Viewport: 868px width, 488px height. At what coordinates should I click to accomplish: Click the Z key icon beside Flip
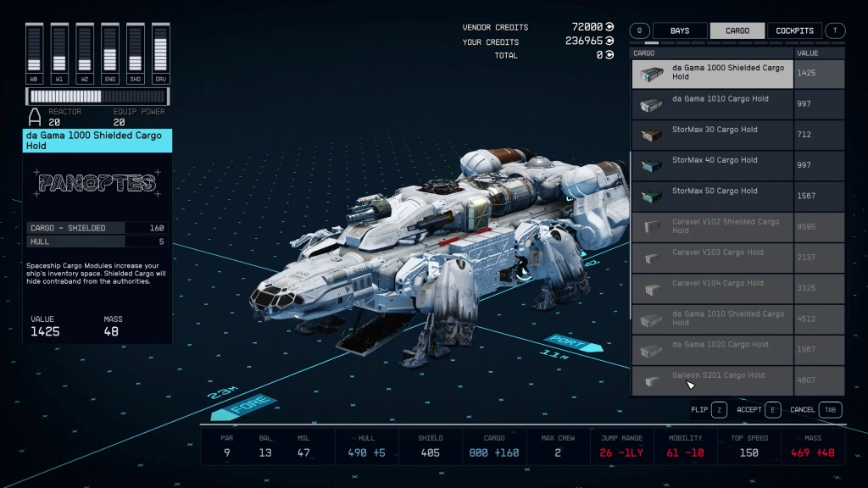(719, 410)
